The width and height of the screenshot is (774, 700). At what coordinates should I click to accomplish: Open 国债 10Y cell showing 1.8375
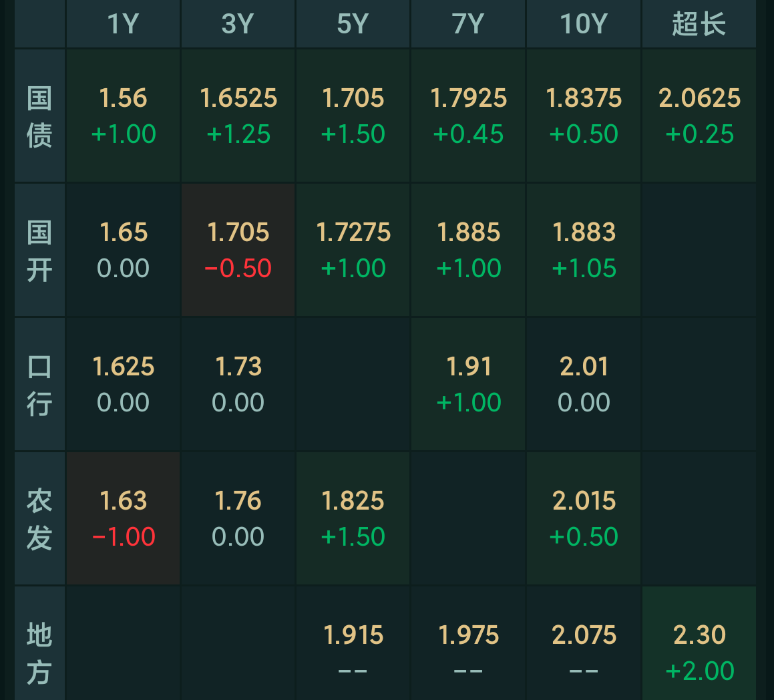(584, 116)
